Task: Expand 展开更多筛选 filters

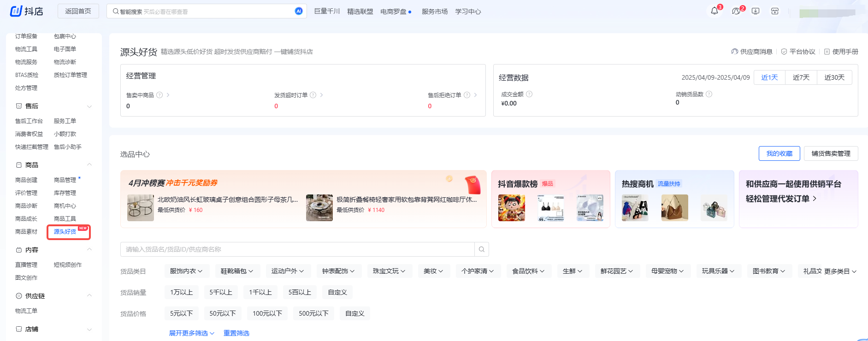Action: pos(192,333)
